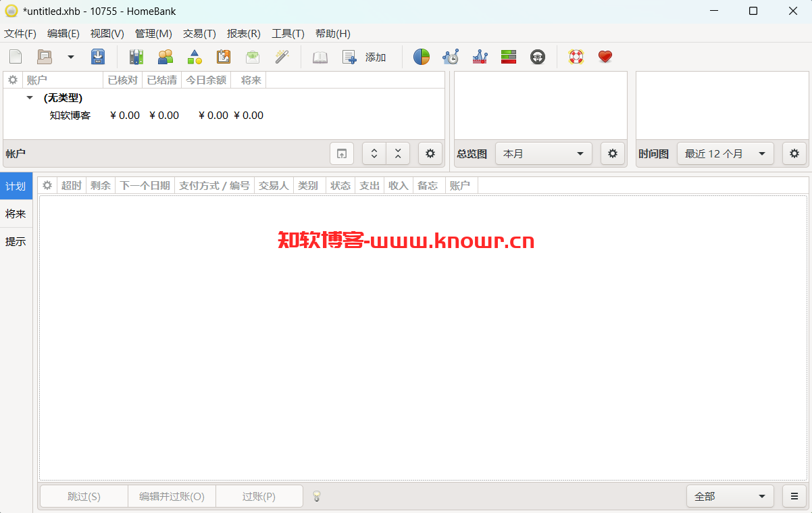Viewport: 812px width, 513px height.
Task: Open budget management (envelope icon)
Action: pos(253,57)
